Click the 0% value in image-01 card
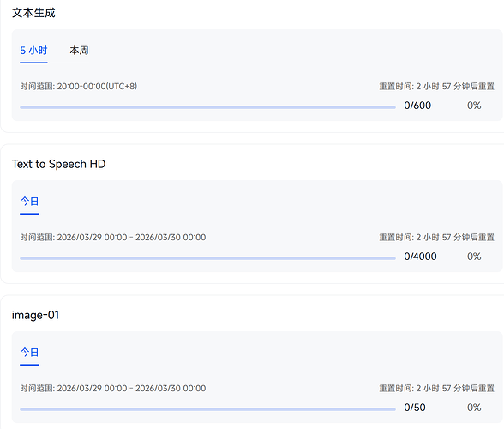Image resolution: width=504 pixels, height=429 pixels. [474, 408]
